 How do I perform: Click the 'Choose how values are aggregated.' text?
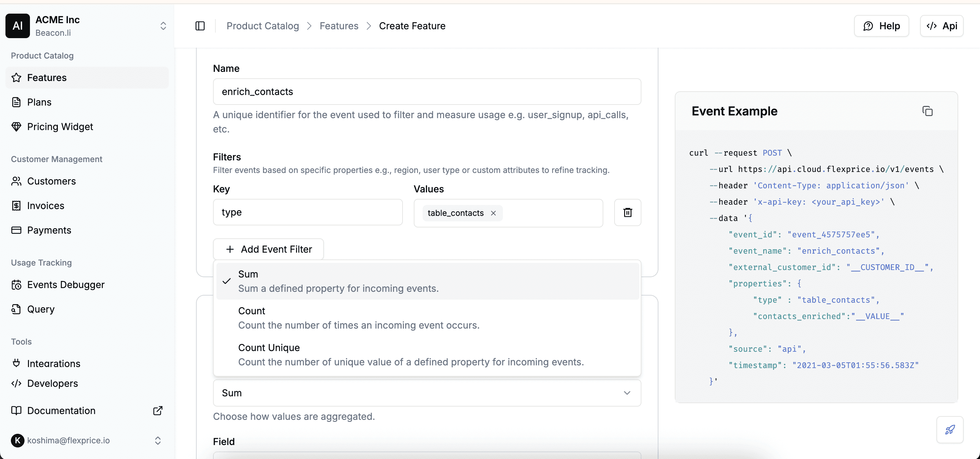tap(294, 416)
